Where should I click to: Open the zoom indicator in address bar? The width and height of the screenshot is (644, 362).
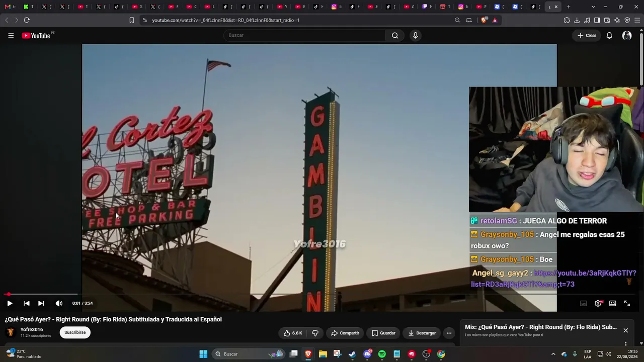pyautogui.click(x=457, y=20)
